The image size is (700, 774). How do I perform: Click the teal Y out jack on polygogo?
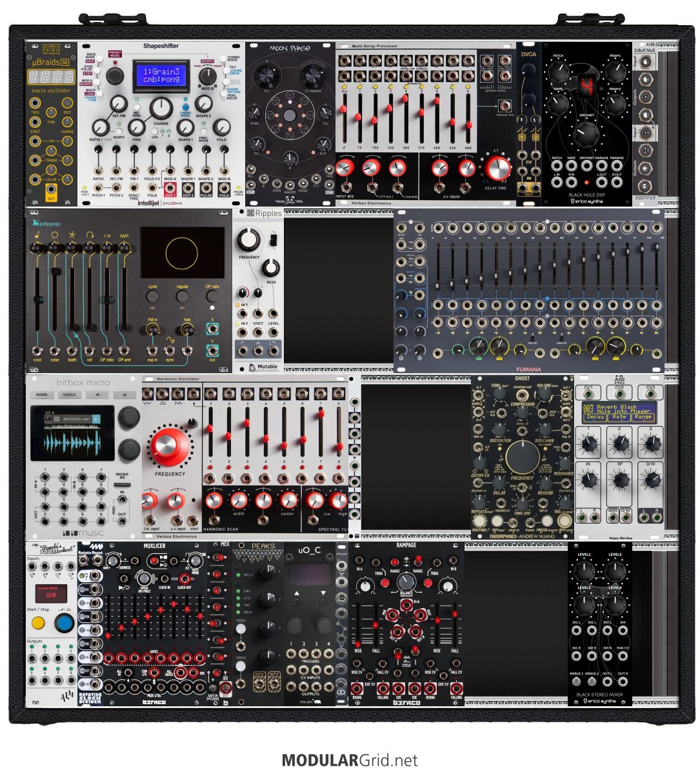213,351
